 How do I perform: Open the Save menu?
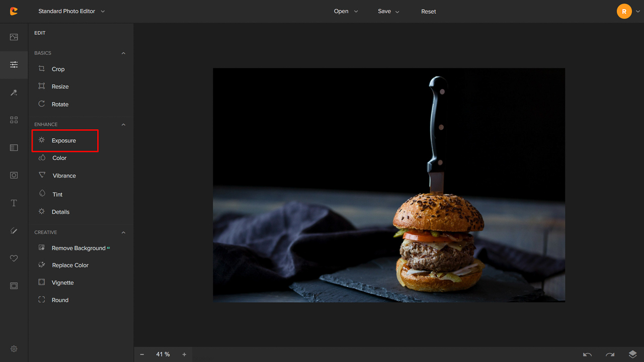point(388,11)
